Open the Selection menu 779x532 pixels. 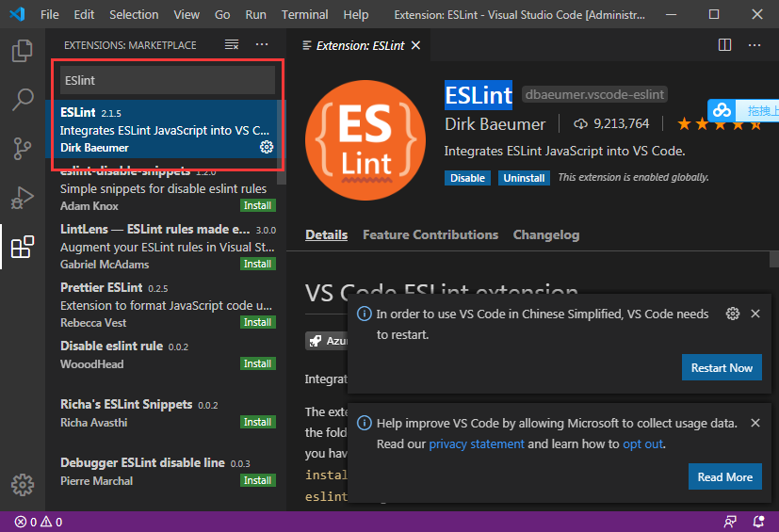click(x=134, y=14)
